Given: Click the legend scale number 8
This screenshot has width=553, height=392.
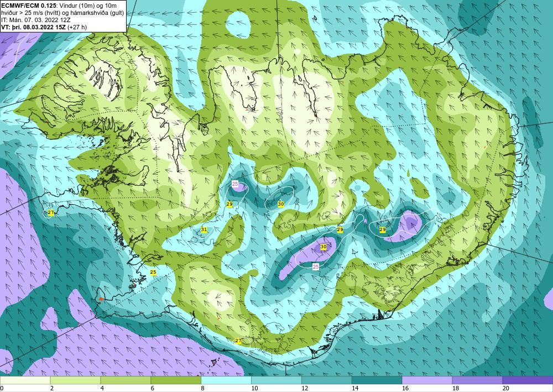Looking at the screenshot, I should click(x=203, y=389).
